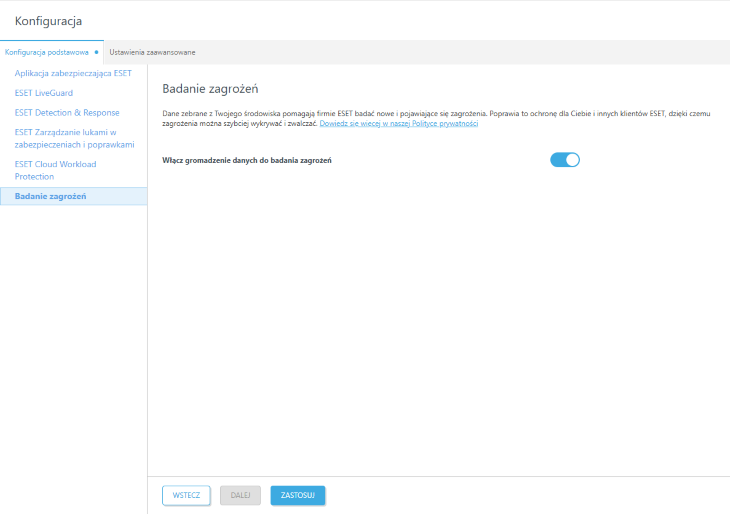Click the Włącz gromadzenie danych label text
This screenshot has width=730, height=514.
coord(247,160)
